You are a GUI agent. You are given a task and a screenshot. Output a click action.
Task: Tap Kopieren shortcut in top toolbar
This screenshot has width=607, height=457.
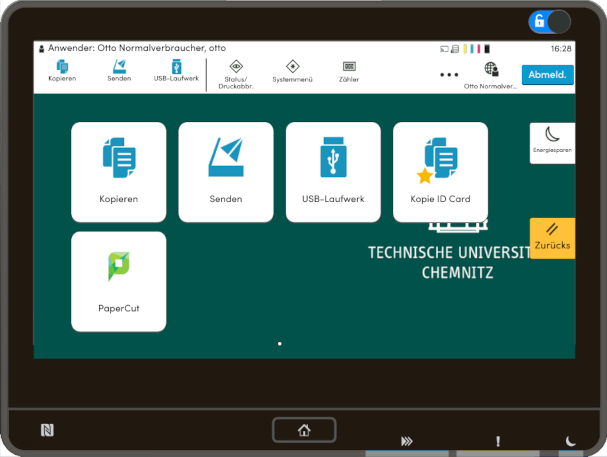point(62,71)
